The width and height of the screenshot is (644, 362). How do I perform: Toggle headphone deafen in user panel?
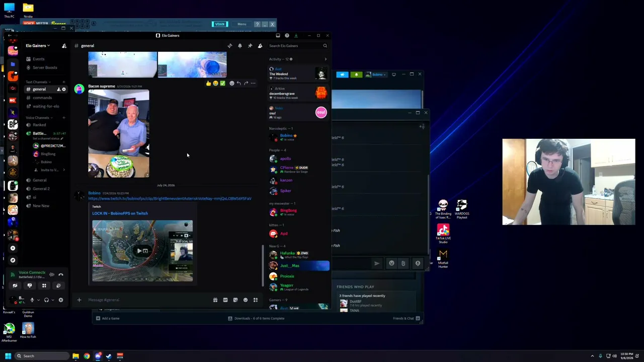(x=46, y=300)
